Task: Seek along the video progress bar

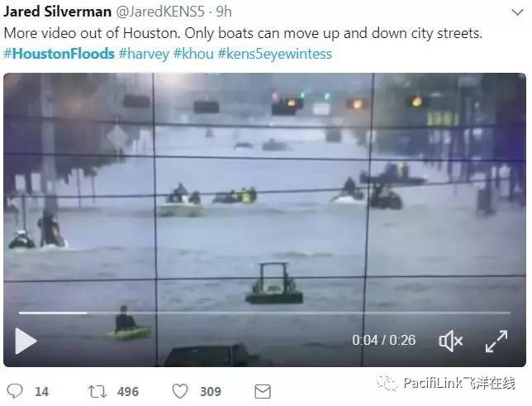Action: tap(264, 313)
